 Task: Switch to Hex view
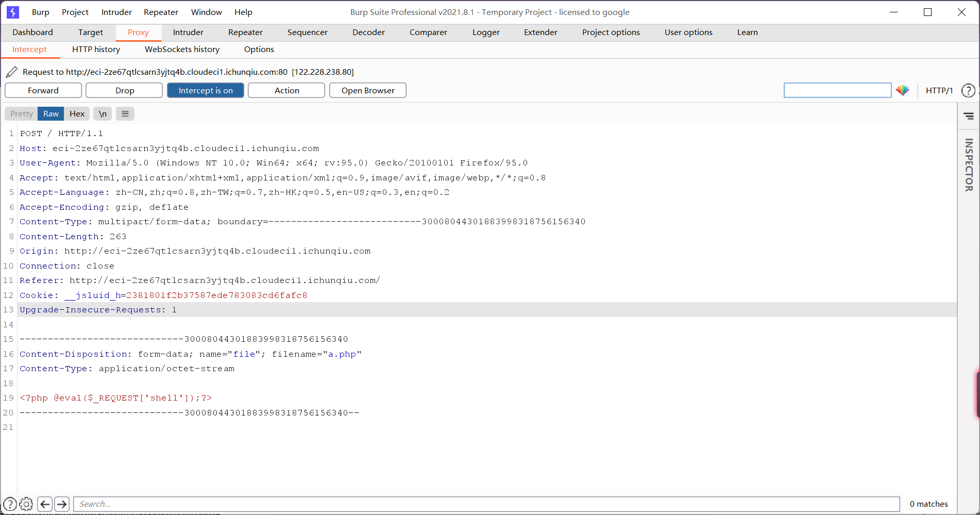point(77,113)
